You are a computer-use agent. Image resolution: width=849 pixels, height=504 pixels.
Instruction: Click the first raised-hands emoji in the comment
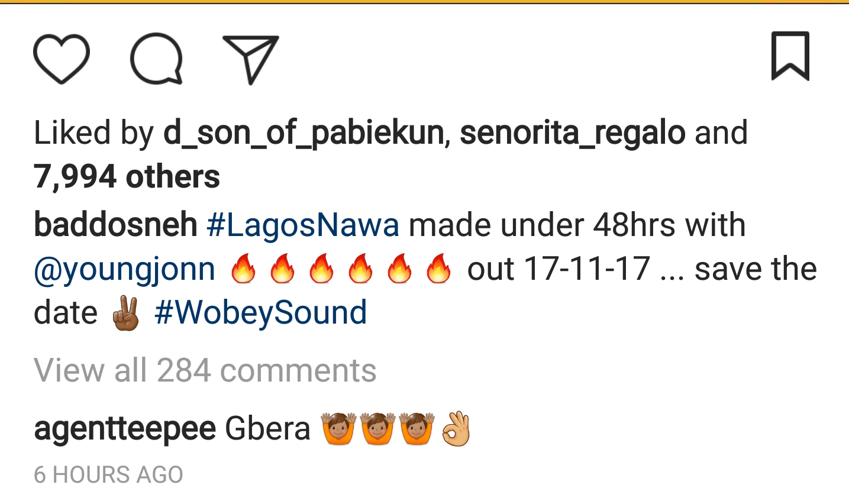pos(338,429)
